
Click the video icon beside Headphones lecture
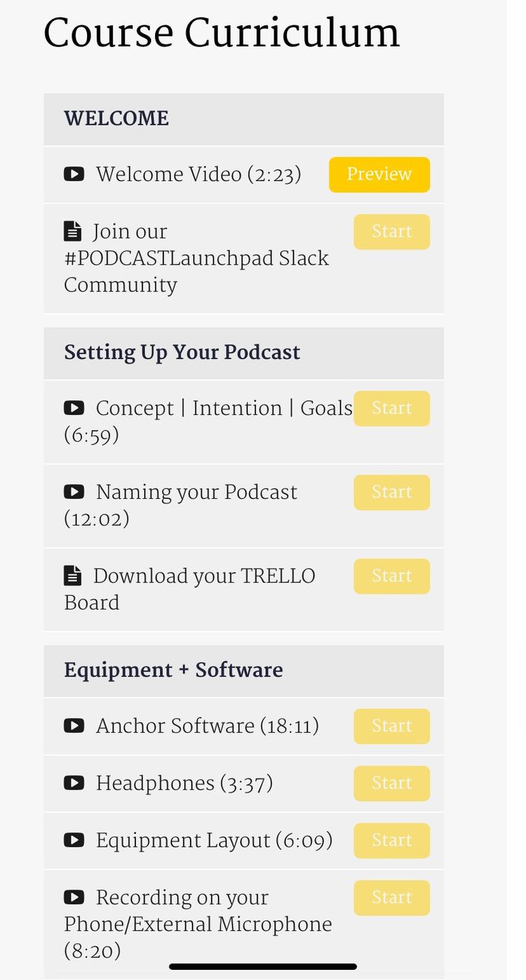tap(74, 783)
